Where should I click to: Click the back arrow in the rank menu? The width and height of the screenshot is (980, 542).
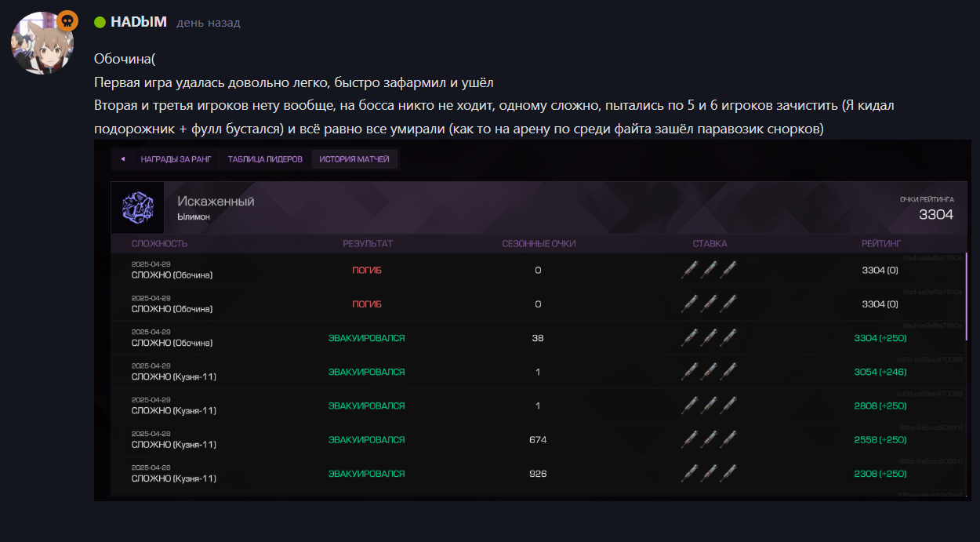pos(123,159)
